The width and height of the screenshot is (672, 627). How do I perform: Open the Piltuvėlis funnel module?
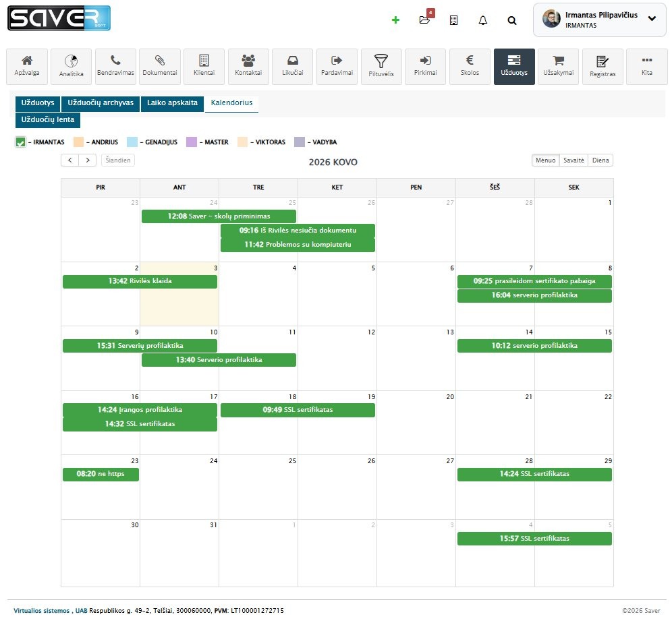(381, 66)
